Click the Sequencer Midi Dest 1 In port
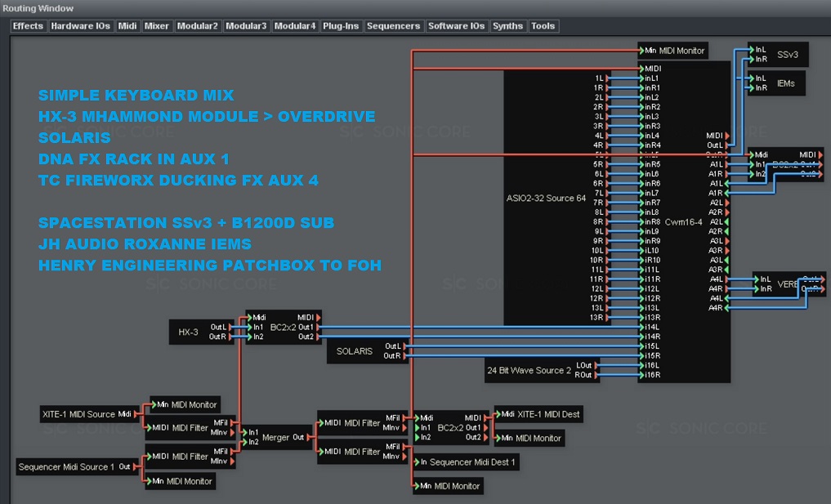 coord(417,462)
